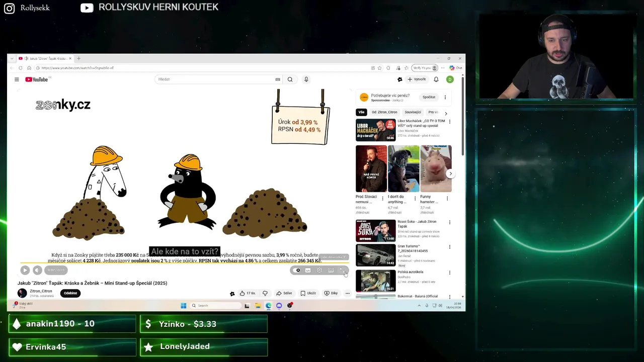Viewport: 644px width, 362px height.
Task: Open the Windows Start menu
Action: (x=184, y=305)
